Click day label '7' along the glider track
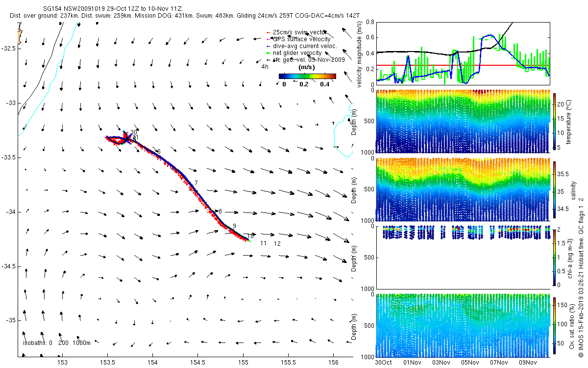This screenshot has height=368, width=588. (x=196, y=183)
